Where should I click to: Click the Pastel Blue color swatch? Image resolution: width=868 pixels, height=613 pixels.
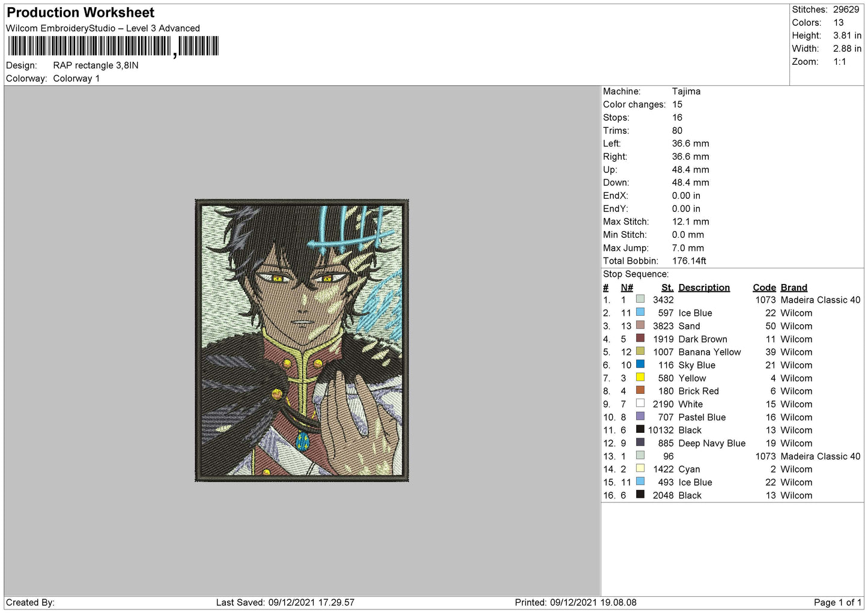[640, 417]
